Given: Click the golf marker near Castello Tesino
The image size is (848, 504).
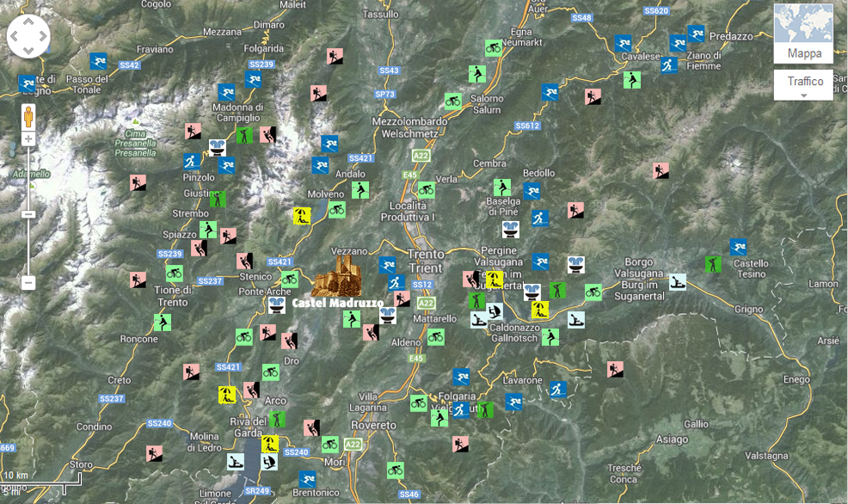Looking at the screenshot, I should pyautogui.click(x=713, y=264).
